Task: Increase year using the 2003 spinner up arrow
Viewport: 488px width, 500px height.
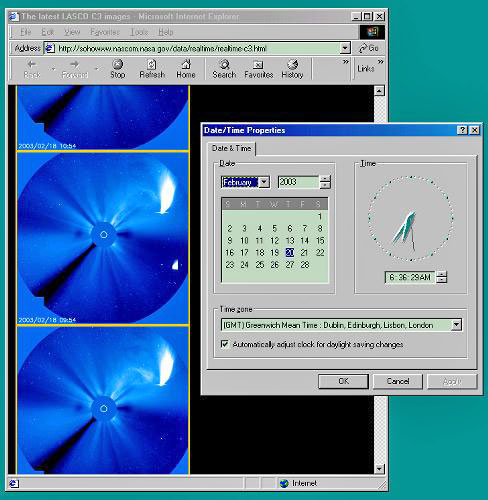Action: pyautogui.click(x=325, y=179)
